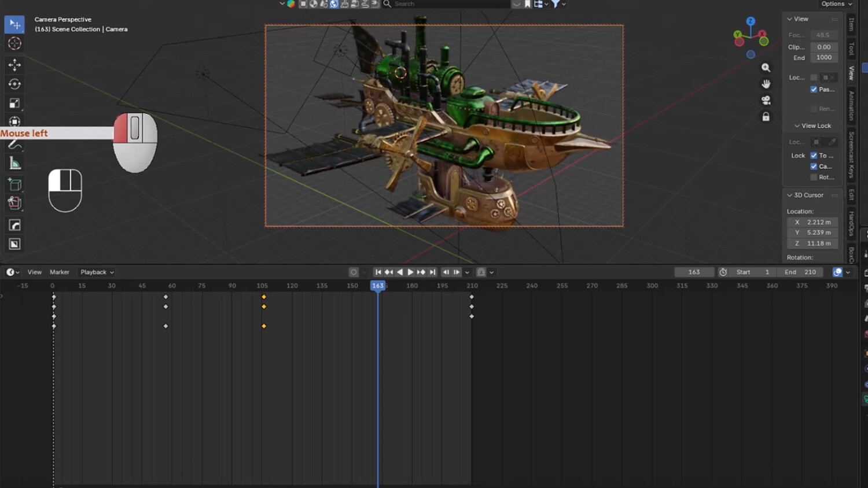
Task: Play the animation forward
Action: click(x=410, y=272)
